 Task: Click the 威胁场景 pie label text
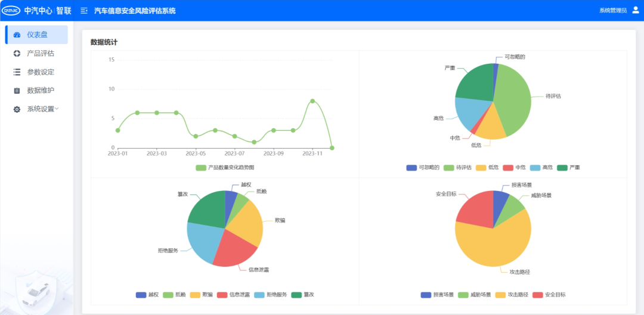pos(541,196)
